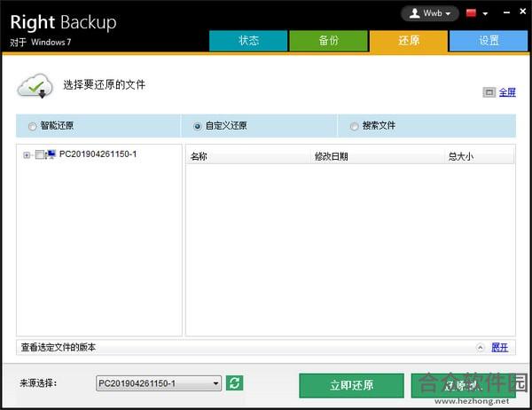The image size is (532, 410).
Task: Click the 全屏 link
Action: (x=507, y=92)
